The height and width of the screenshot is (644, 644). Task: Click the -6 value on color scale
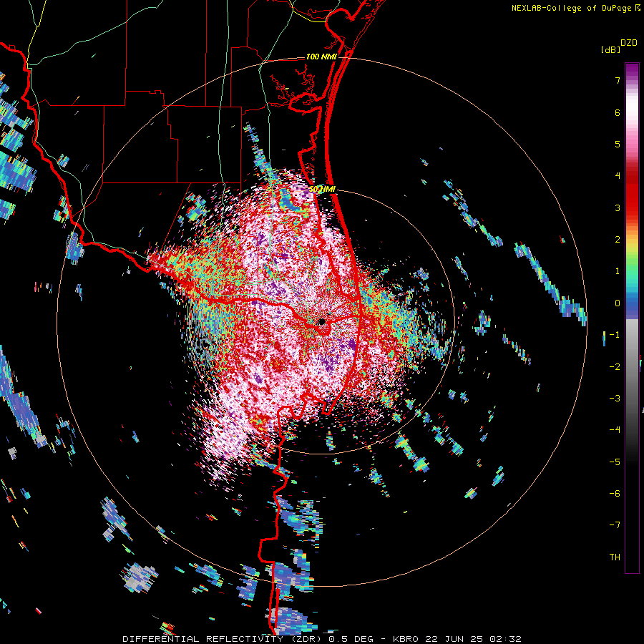pos(615,493)
